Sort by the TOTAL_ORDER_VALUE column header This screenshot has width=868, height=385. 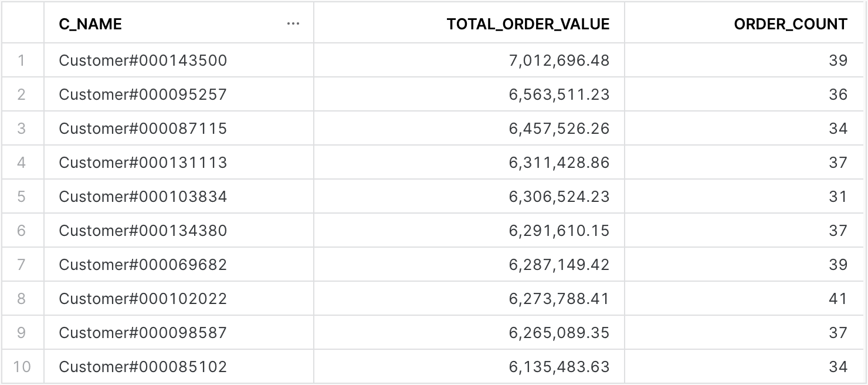pos(469,24)
